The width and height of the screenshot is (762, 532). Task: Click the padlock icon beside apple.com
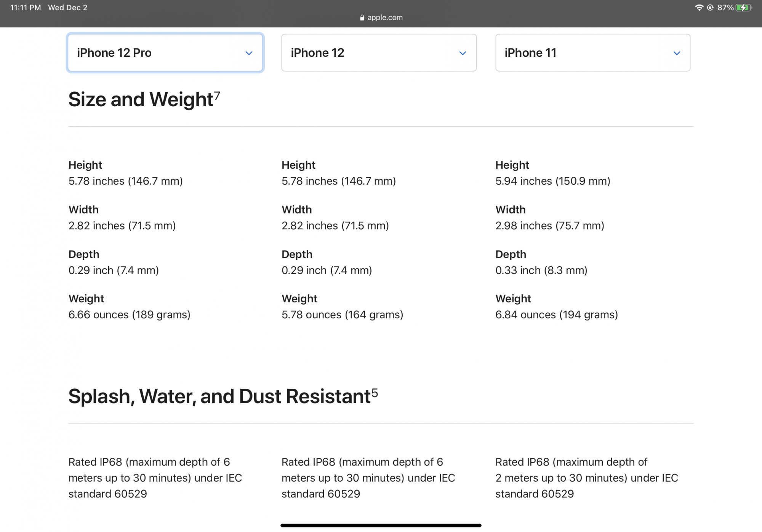(x=362, y=18)
